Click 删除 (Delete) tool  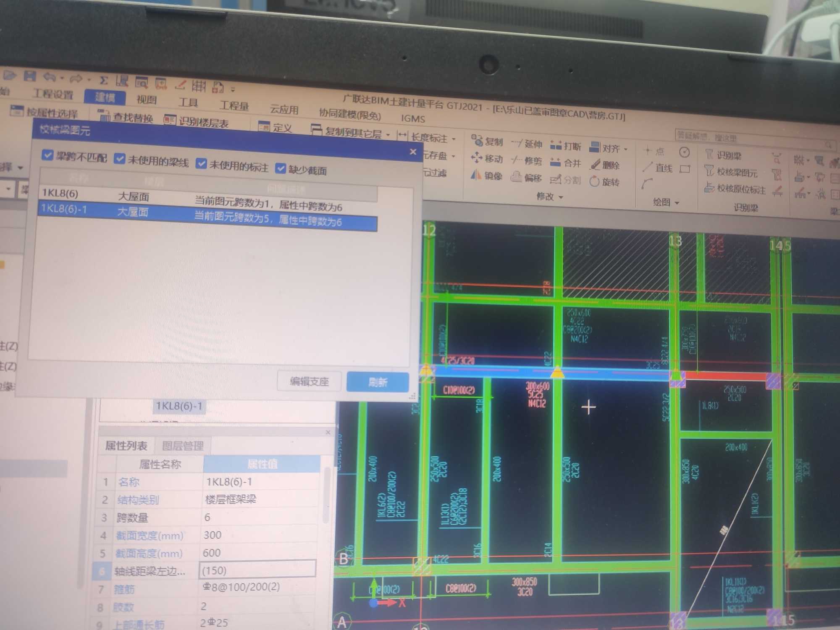click(x=605, y=165)
